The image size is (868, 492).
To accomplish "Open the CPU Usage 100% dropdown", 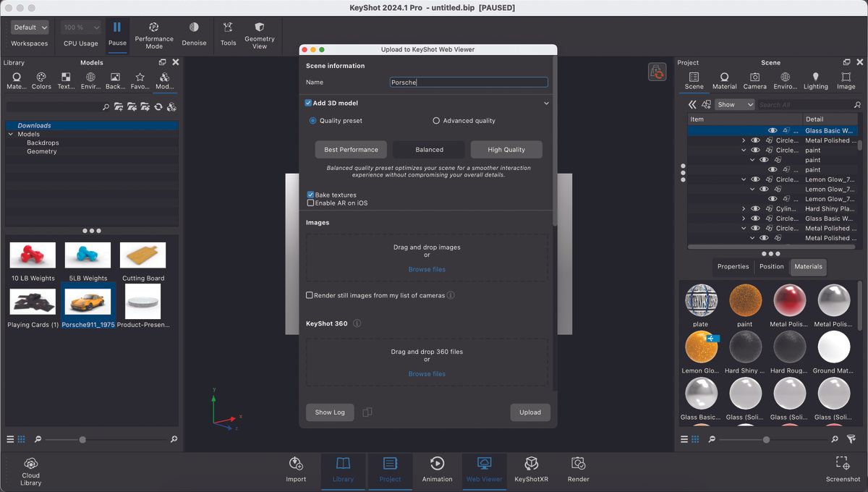I will coord(81,27).
